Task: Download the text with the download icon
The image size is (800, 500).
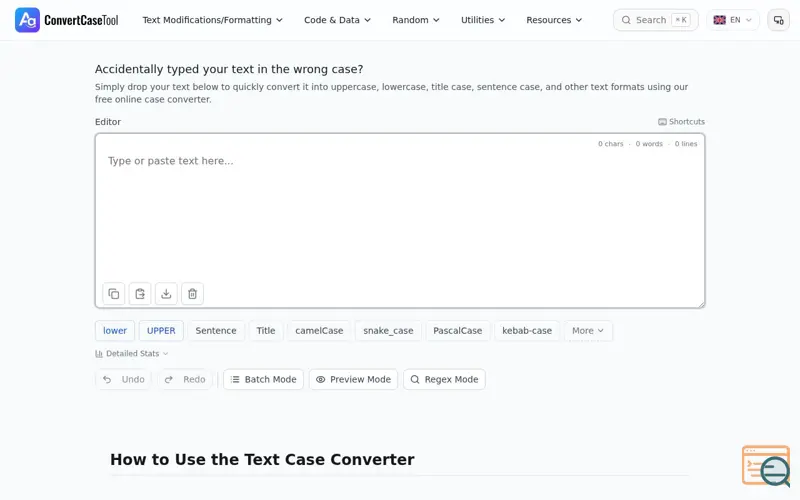Action: tap(166, 294)
